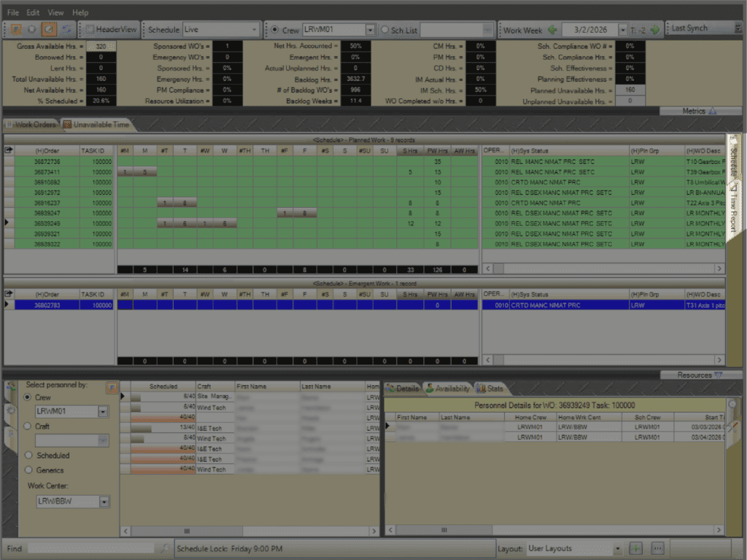
Task: Advance to next work week arrow
Action: (x=654, y=30)
